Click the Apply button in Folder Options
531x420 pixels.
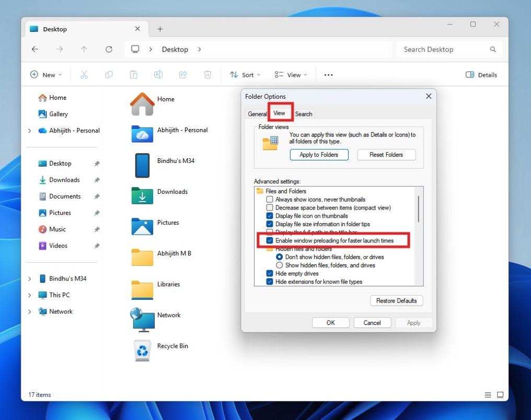point(413,323)
